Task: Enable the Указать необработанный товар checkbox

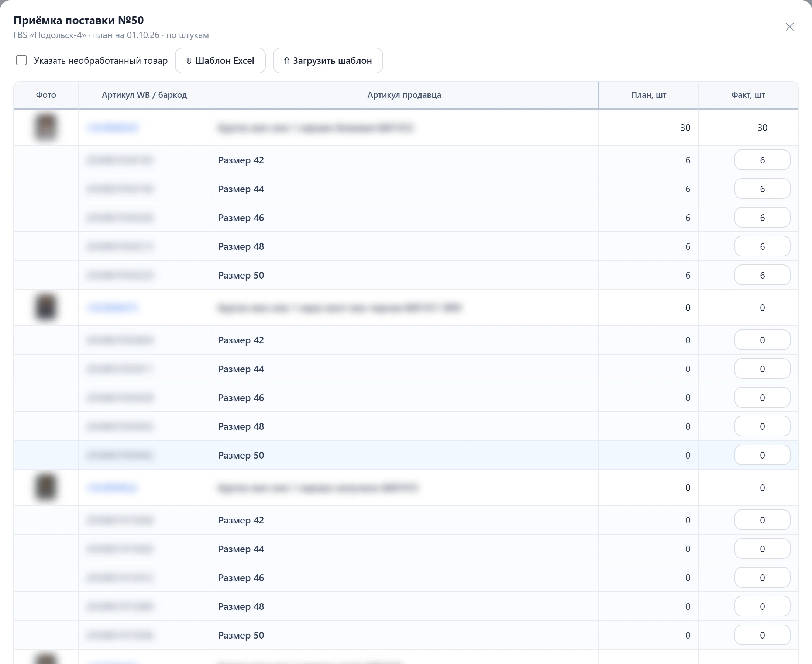Action: tap(21, 60)
